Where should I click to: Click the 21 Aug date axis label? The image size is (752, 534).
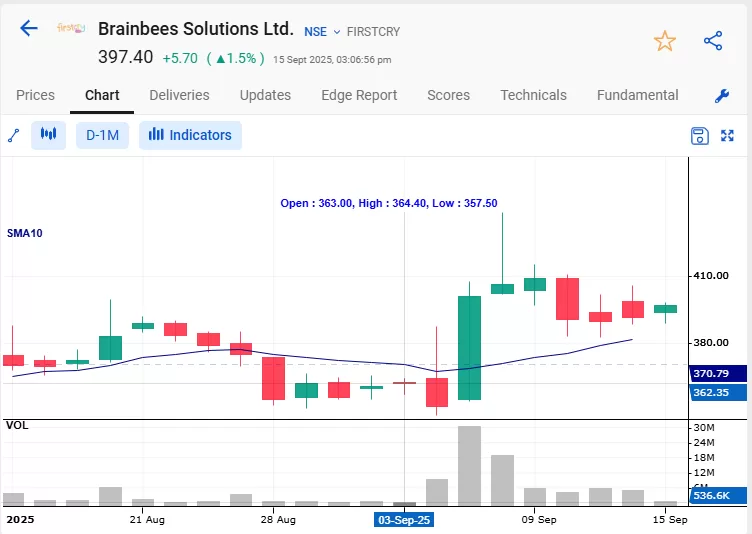click(147, 520)
